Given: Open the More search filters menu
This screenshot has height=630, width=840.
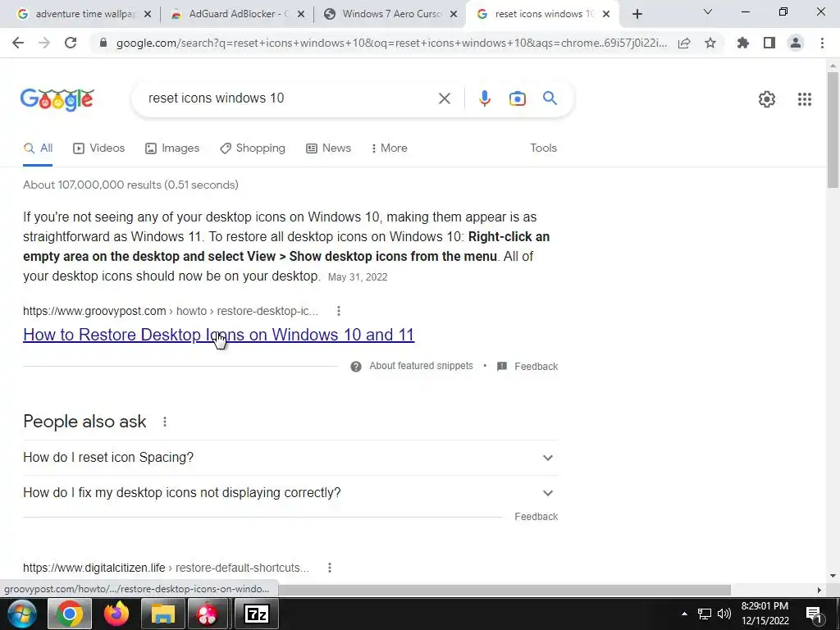Looking at the screenshot, I should pyautogui.click(x=390, y=148).
